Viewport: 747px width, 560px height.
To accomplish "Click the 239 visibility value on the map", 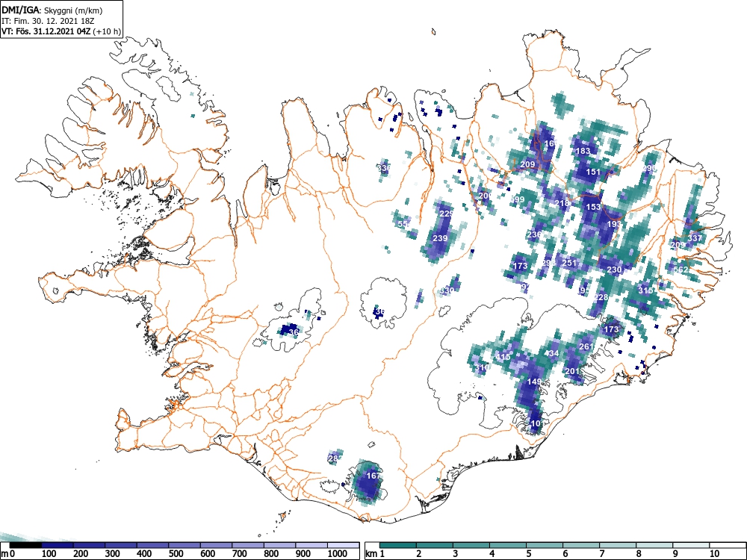I will click(440, 238).
